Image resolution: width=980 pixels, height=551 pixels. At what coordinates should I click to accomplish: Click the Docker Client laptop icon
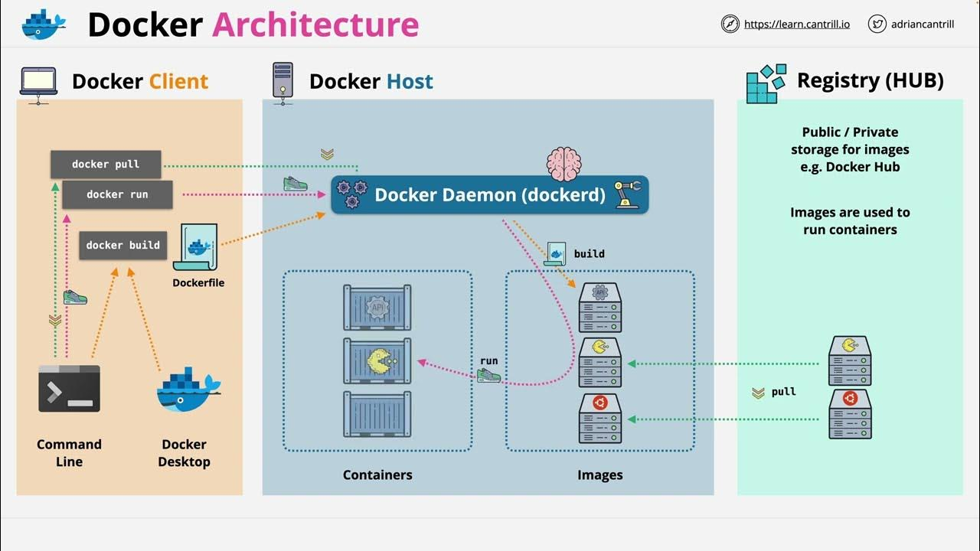tap(39, 83)
